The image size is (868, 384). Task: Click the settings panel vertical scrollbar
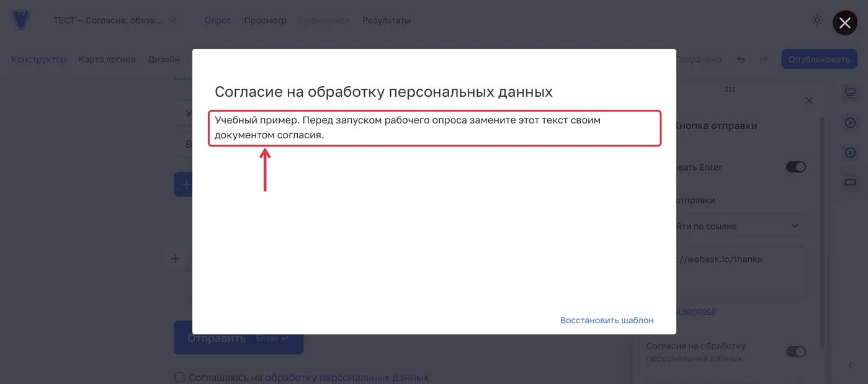(x=823, y=233)
